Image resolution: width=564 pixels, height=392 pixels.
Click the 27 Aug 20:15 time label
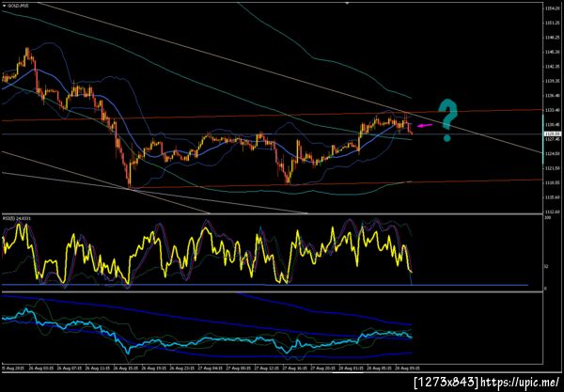coord(323,368)
